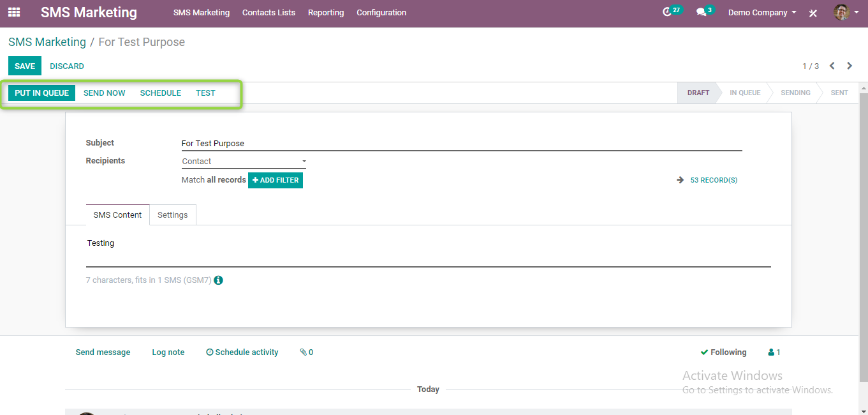
Task: Click the ADD FILTER button
Action: click(x=276, y=180)
